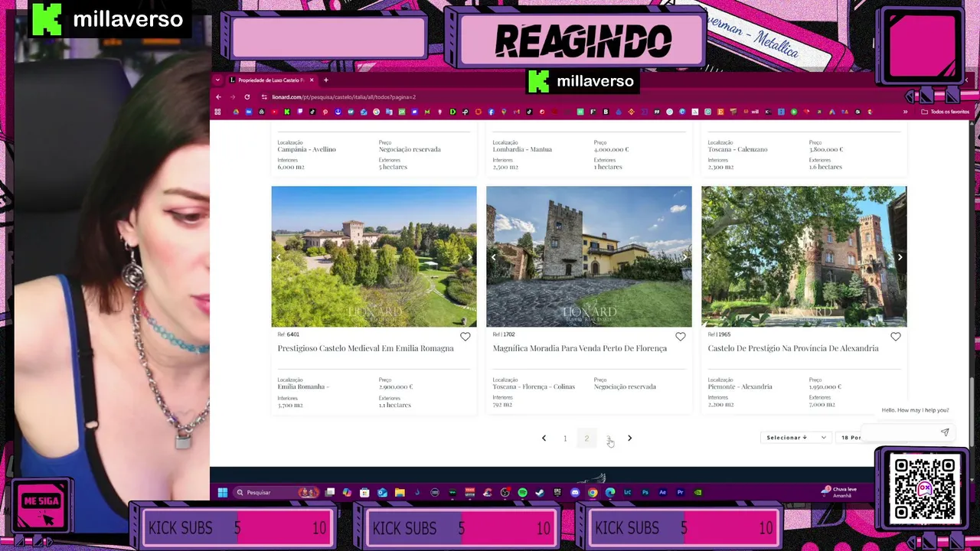Open File Explorer from taskbar
The width and height of the screenshot is (980, 551).
(x=400, y=492)
